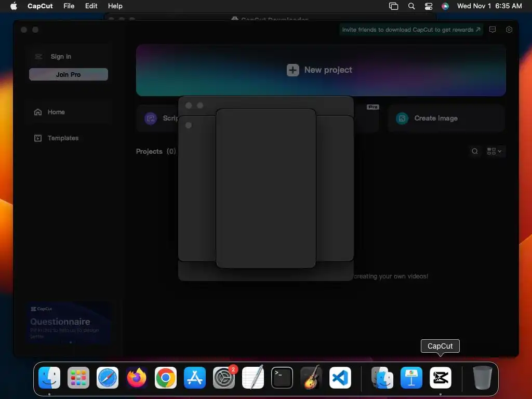Open Launchpad in the dock
This screenshot has width=532, height=399.
[x=78, y=378]
